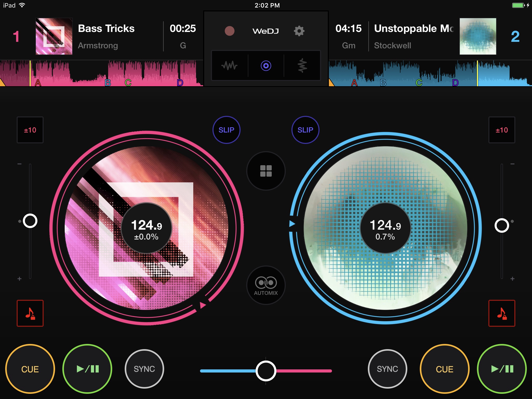The height and width of the screenshot is (399, 532).
Task: Open the performance pads grid button
Action: [x=266, y=171]
